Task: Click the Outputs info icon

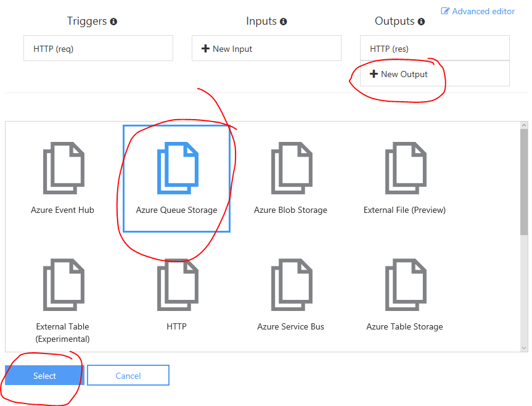Action: (x=421, y=22)
